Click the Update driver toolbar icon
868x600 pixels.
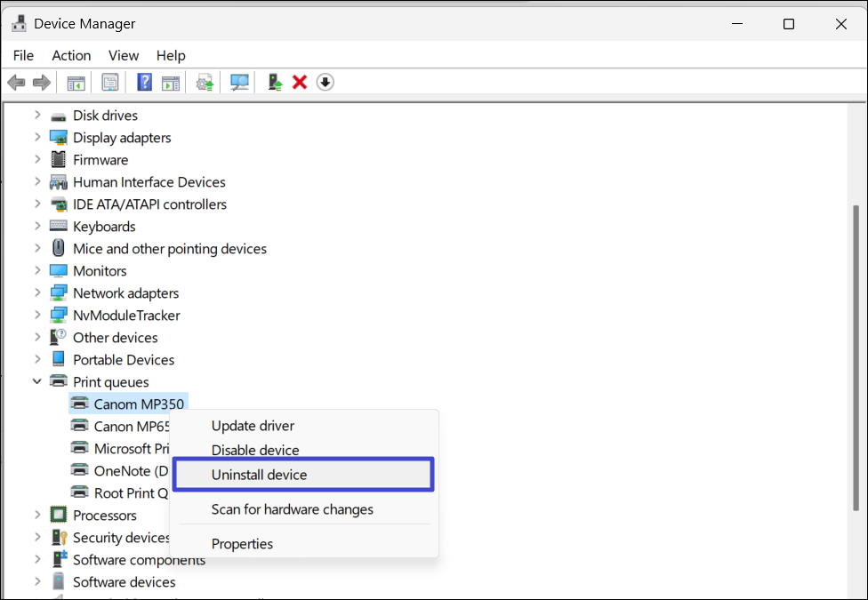coord(276,83)
